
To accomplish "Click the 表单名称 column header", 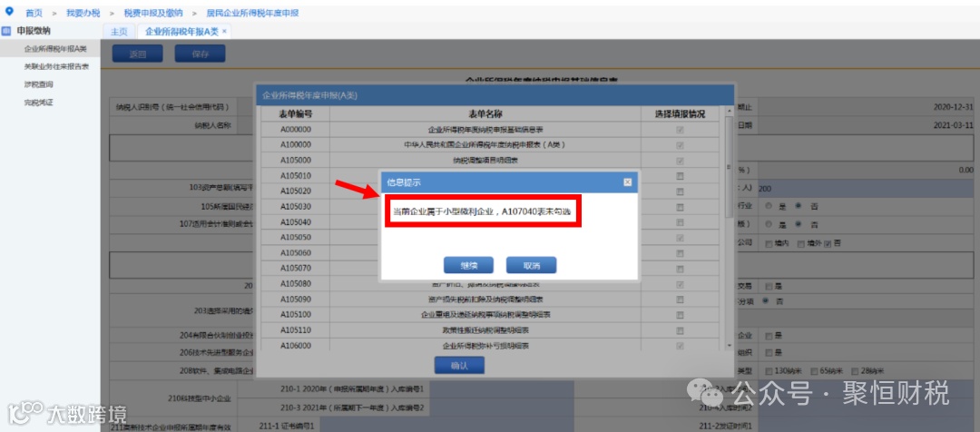I will [x=485, y=113].
